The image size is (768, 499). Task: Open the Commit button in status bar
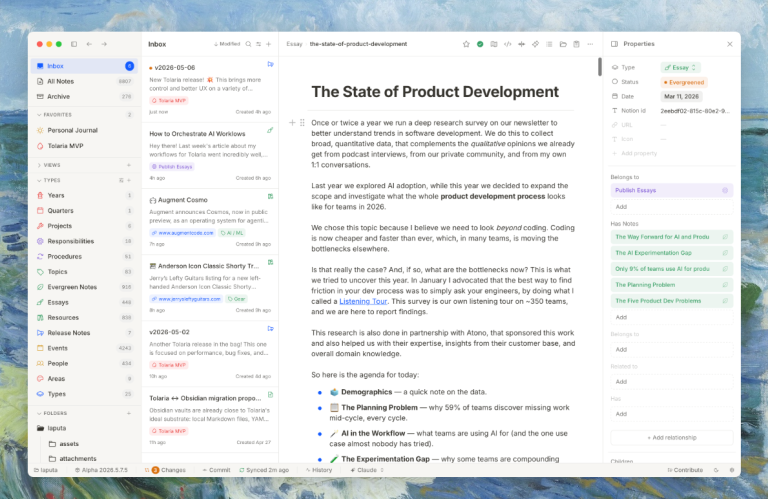(x=216, y=470)
